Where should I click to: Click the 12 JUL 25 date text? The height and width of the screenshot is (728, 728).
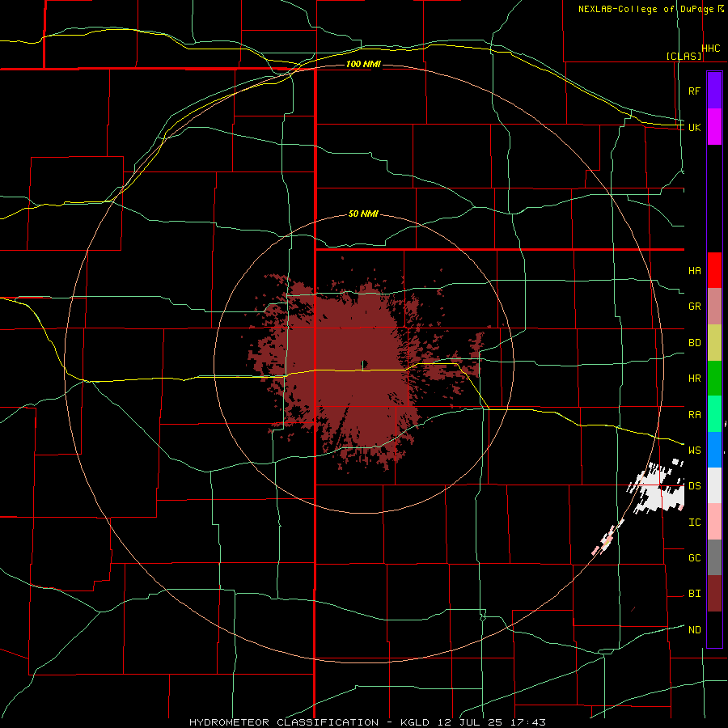coord(472,722)
